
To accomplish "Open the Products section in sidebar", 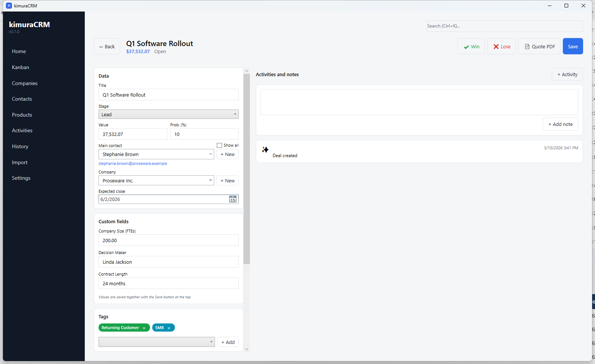I will pyautogui.click(x=22, y=115).
